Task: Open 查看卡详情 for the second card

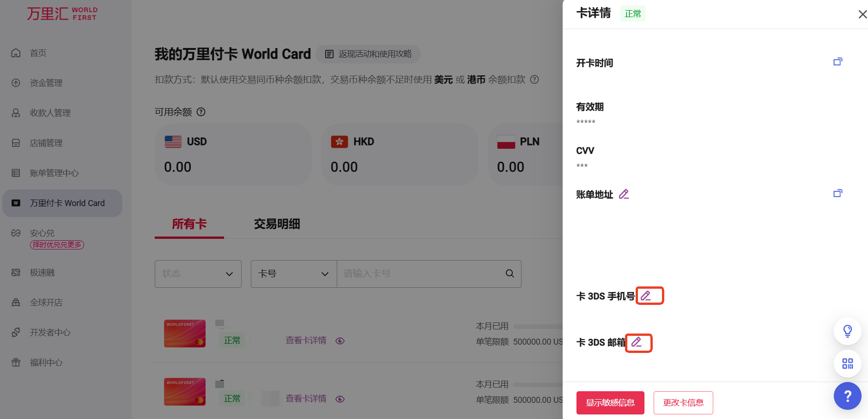Action: tap(306, 399)
